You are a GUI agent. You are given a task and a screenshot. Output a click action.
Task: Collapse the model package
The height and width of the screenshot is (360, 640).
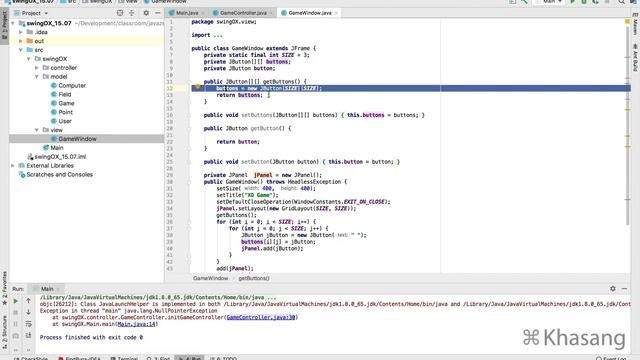(37, 77)
